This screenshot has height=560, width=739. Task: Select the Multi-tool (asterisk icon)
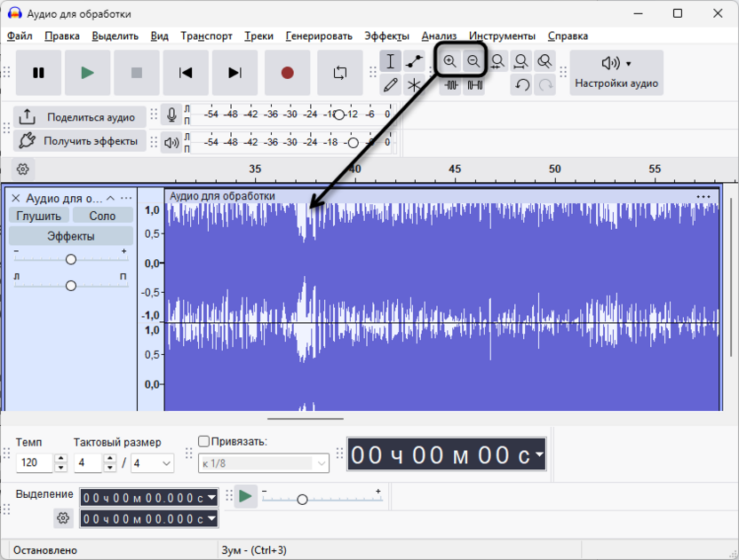[414, 85]
